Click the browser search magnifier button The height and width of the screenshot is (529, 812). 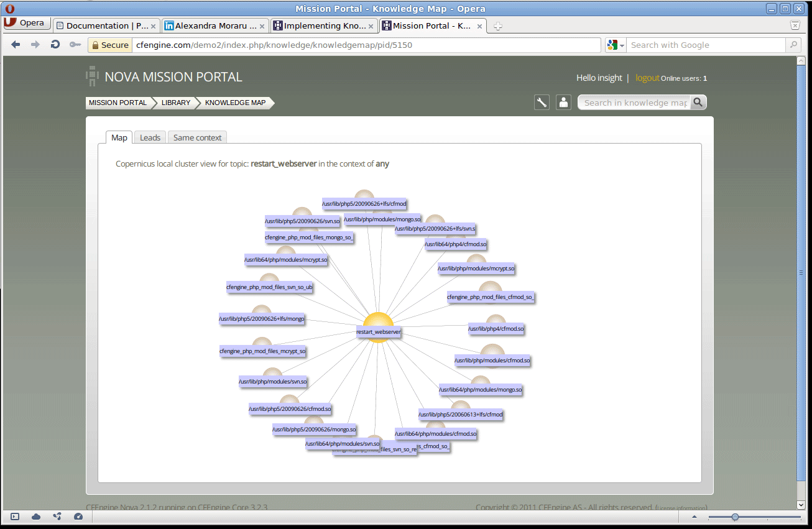(x=793, y=45)
